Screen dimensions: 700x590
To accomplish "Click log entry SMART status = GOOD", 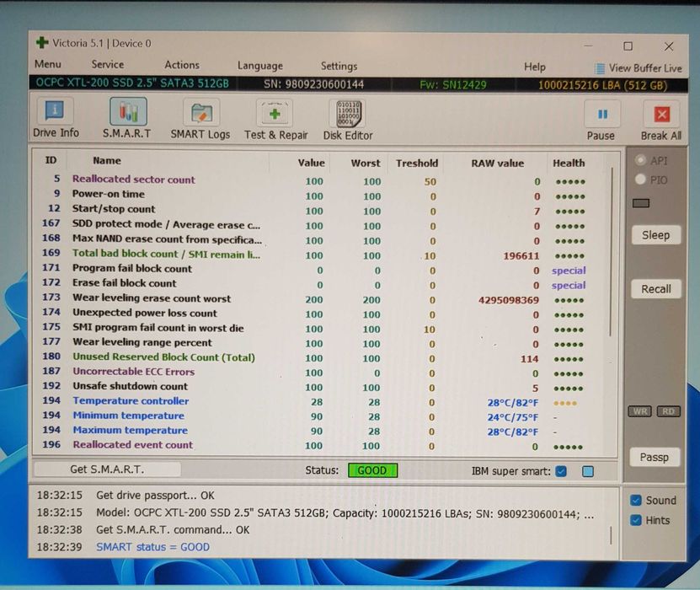I will point(152,547).
